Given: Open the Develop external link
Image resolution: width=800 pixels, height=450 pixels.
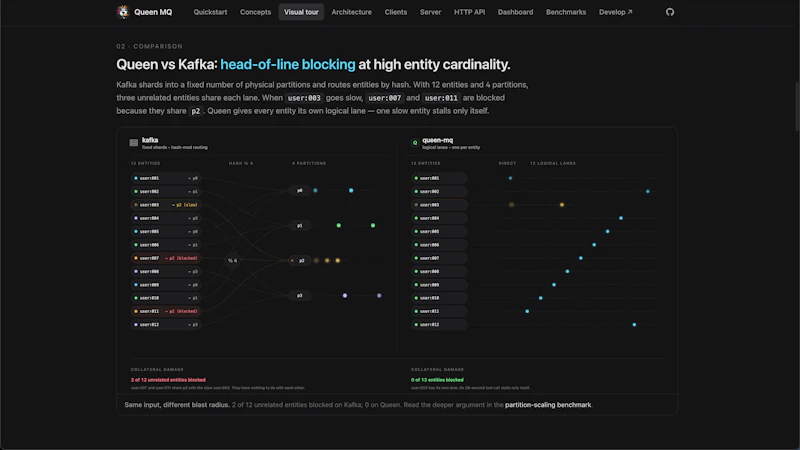Looking at the screenshot, I should (615, 12).
